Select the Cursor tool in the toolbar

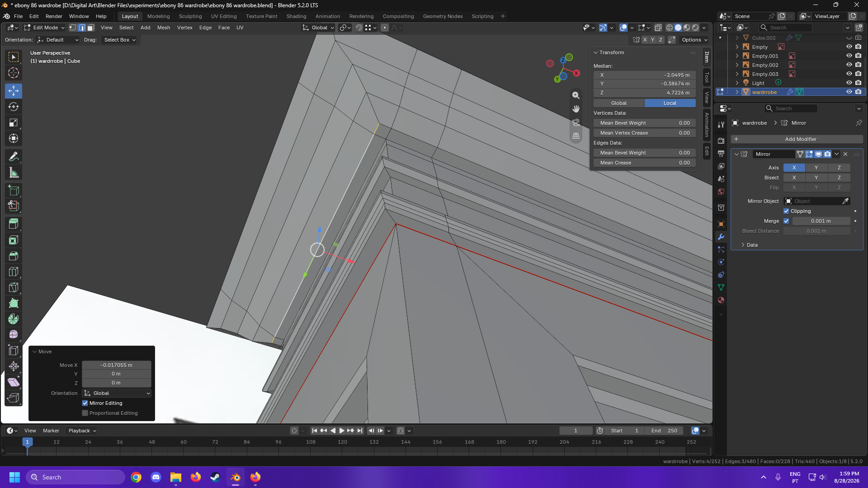pos(14,73)
